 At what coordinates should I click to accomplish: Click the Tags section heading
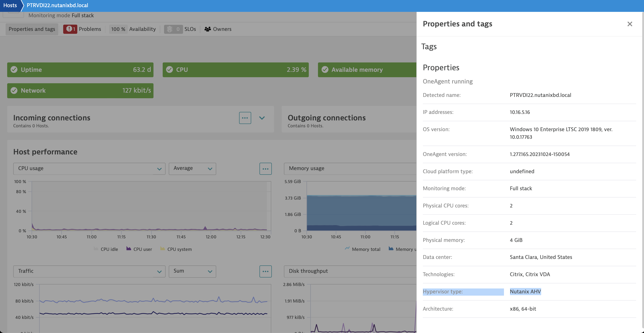pyautogui.click(x=429, y=46)
